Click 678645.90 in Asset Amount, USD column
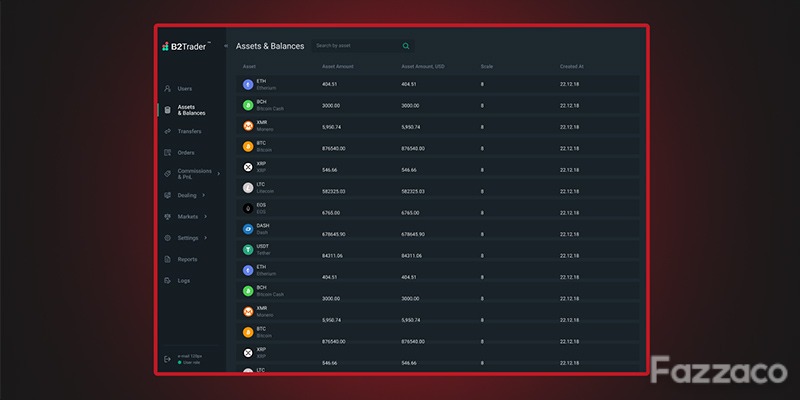The width and height of the screenshot is (800, 400). tap(413, 235)
